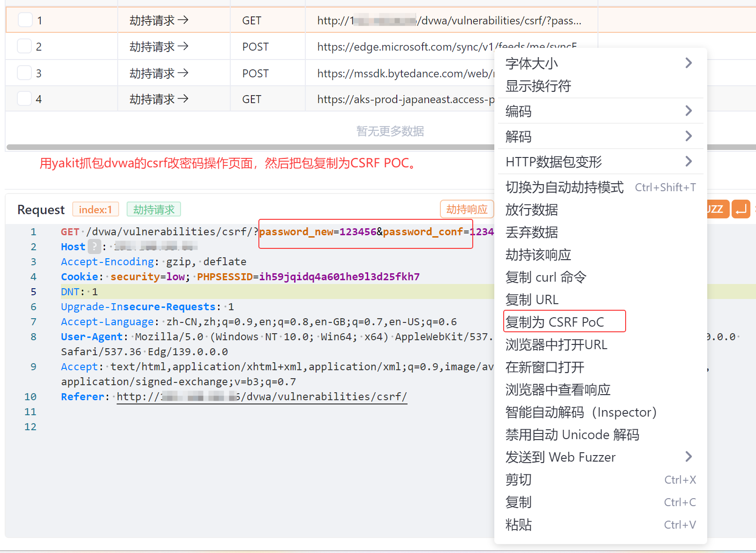756x553 pixels.
Task: Click the index:1 tag next to Request
Action: pyautogui.click(x=96, y=209)
